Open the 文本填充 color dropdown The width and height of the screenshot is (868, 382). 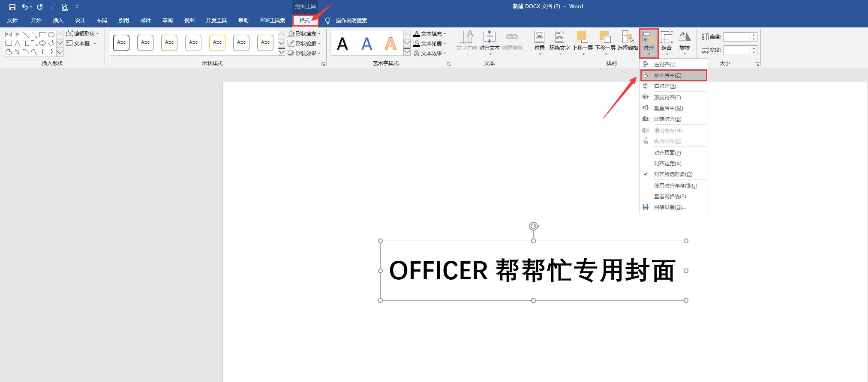pos(429,33)
